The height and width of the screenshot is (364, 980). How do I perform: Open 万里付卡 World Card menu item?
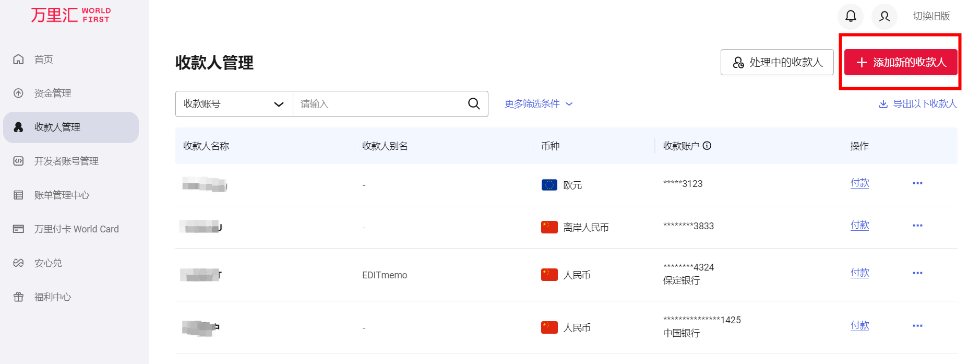point(76,229)
